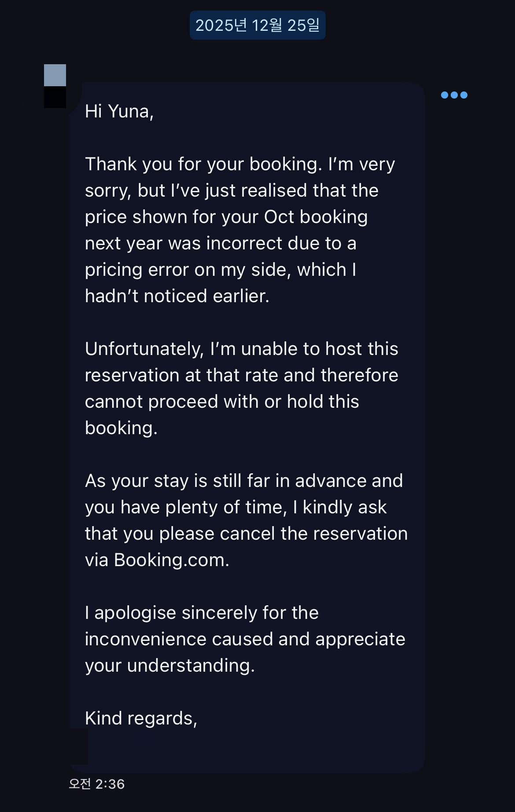Image resolution: width=515 pixels, height=812 pixels.
Task: Open the Booking.com link in the message
Action: pos(171,560)
